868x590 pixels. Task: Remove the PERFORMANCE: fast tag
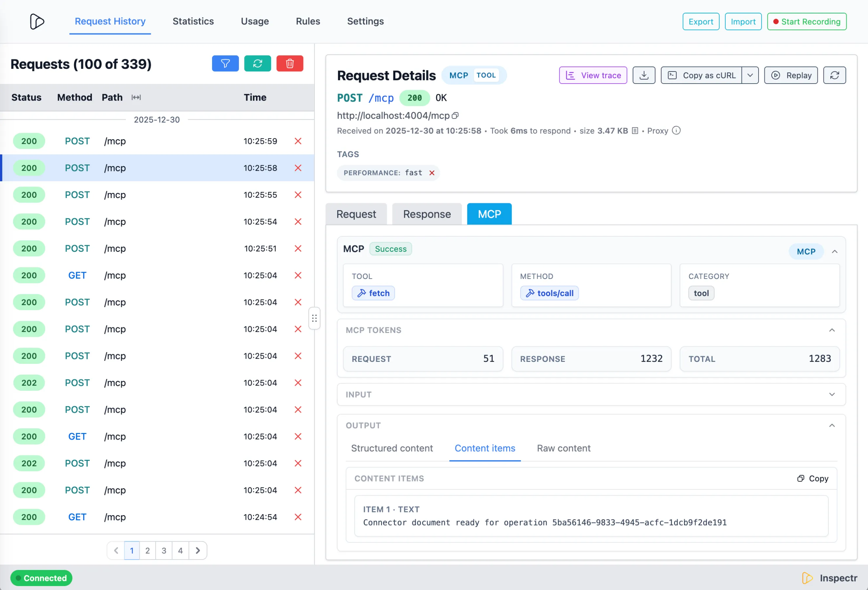pos(432,173)
